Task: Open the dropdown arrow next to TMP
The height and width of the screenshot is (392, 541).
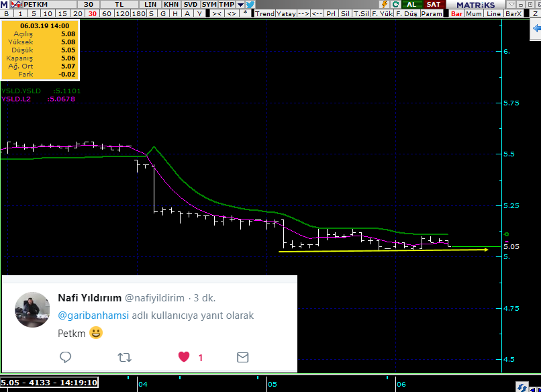Action: pos(240,5)
